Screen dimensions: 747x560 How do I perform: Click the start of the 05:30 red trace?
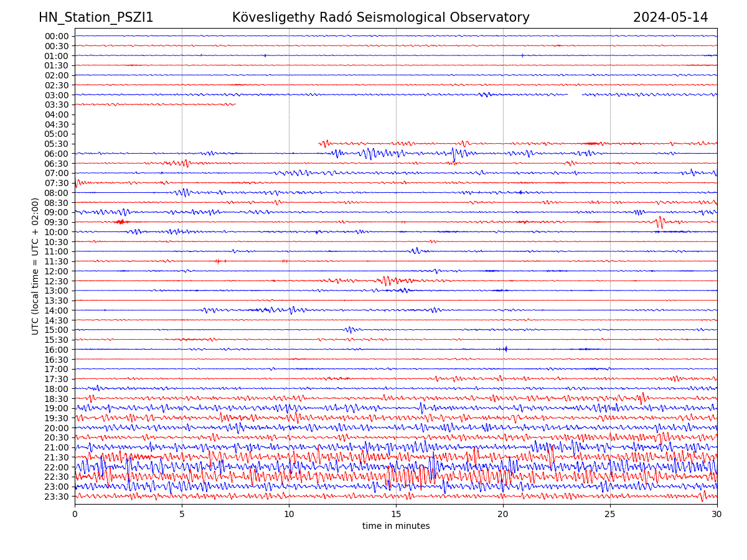click(x=320, y=144)
